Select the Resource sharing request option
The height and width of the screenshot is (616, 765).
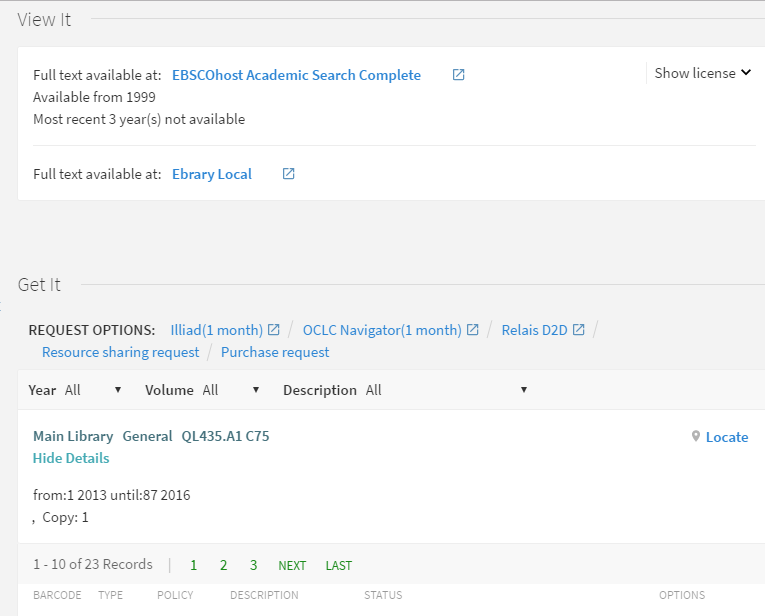click(120, 352)
